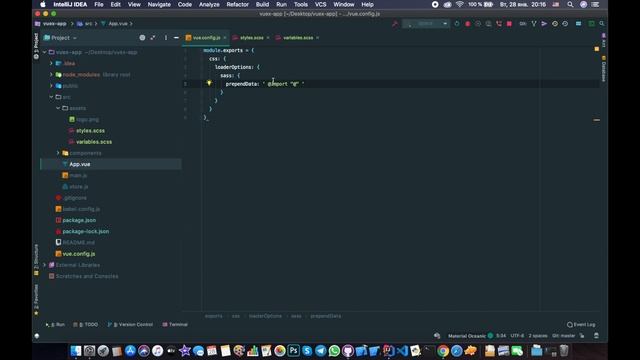Click the yellow inspection indicator atop scrollbar
Screen dimensions: 640x360
[597, 49]
